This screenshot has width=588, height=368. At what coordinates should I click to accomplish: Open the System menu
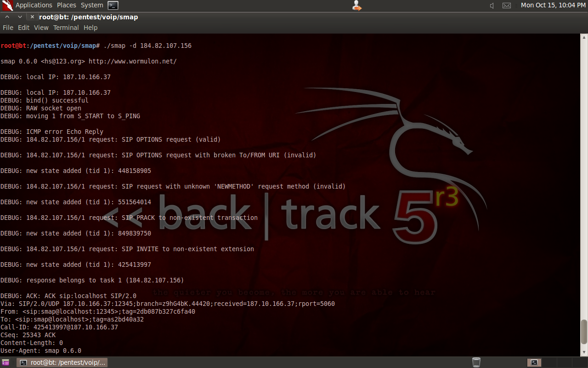pos(92,5)
